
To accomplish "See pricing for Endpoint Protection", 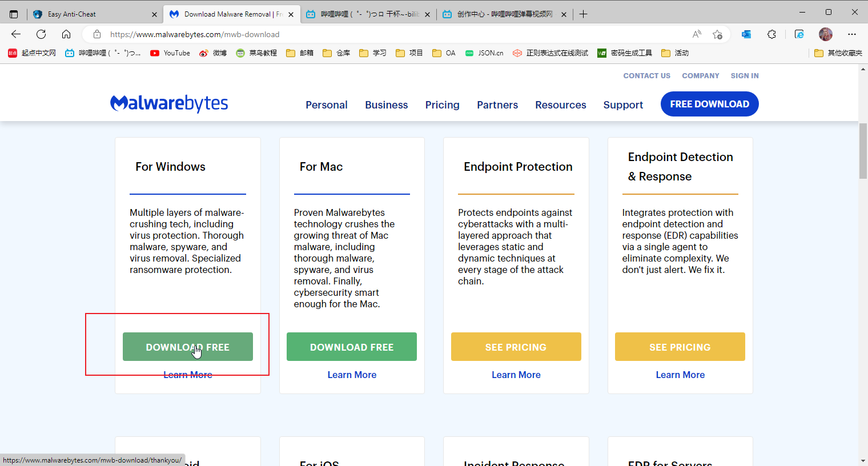I will 516,347.
